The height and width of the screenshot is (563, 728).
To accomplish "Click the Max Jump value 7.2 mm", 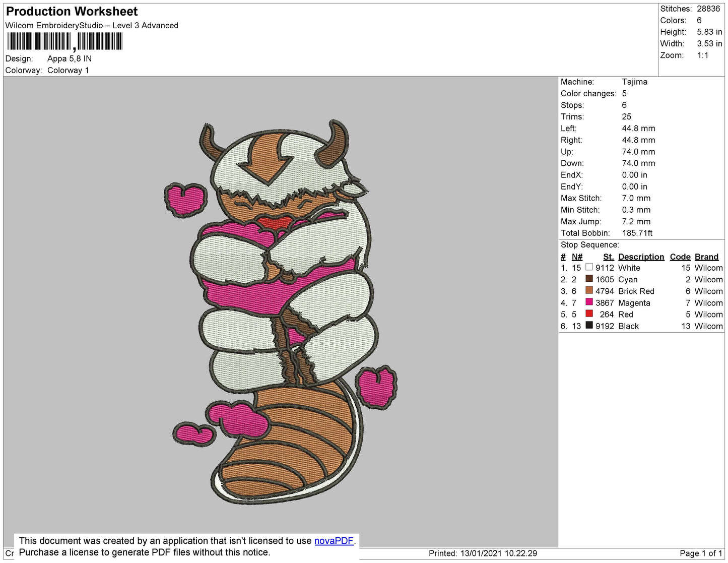I will point(636,221).
